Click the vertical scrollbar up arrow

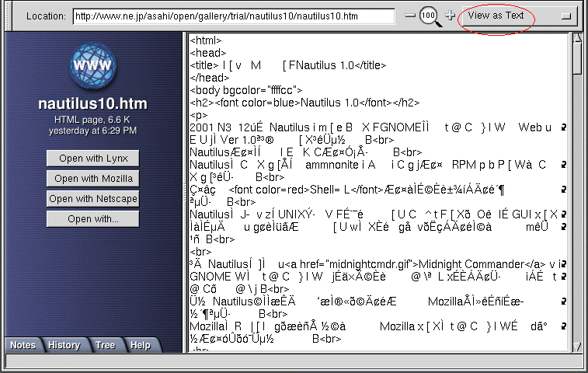point(577,37)
